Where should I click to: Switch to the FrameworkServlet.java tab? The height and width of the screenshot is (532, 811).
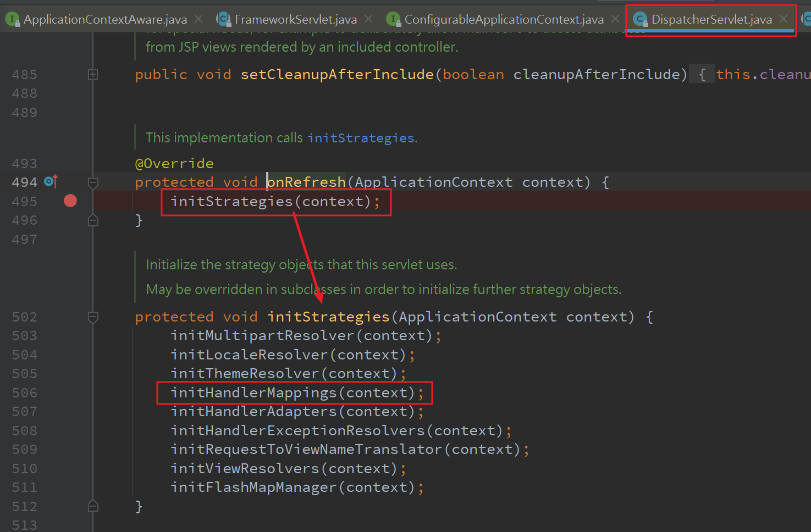(297, 18)
